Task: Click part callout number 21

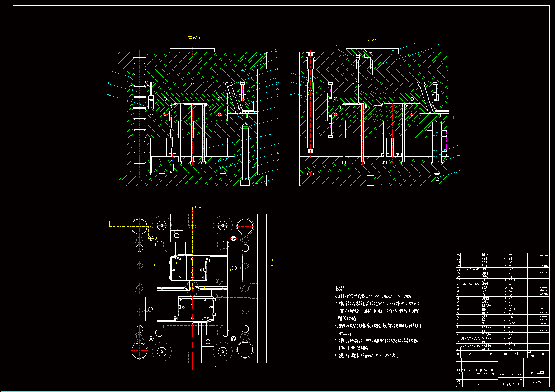Action: pos(458,172)
